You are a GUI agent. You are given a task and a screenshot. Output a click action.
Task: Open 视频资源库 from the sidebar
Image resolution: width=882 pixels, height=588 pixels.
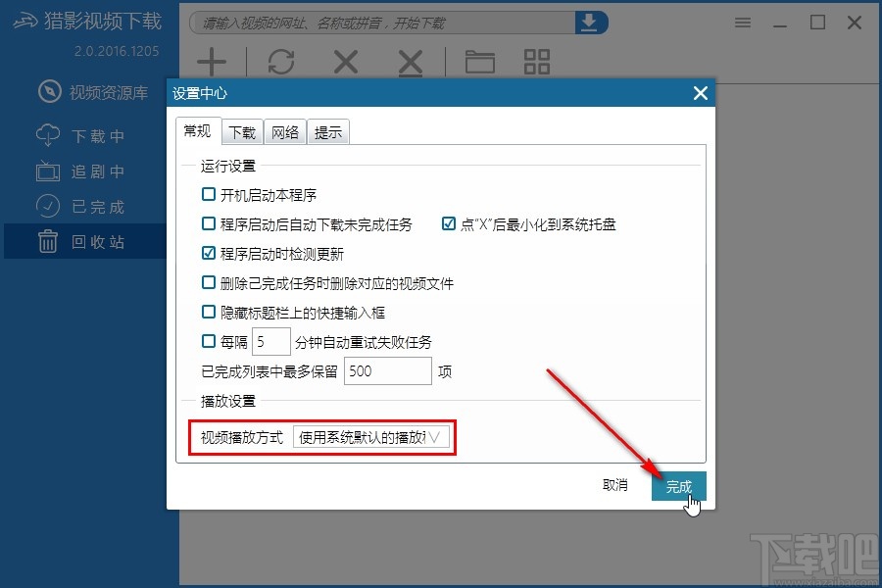pos(93,92)
